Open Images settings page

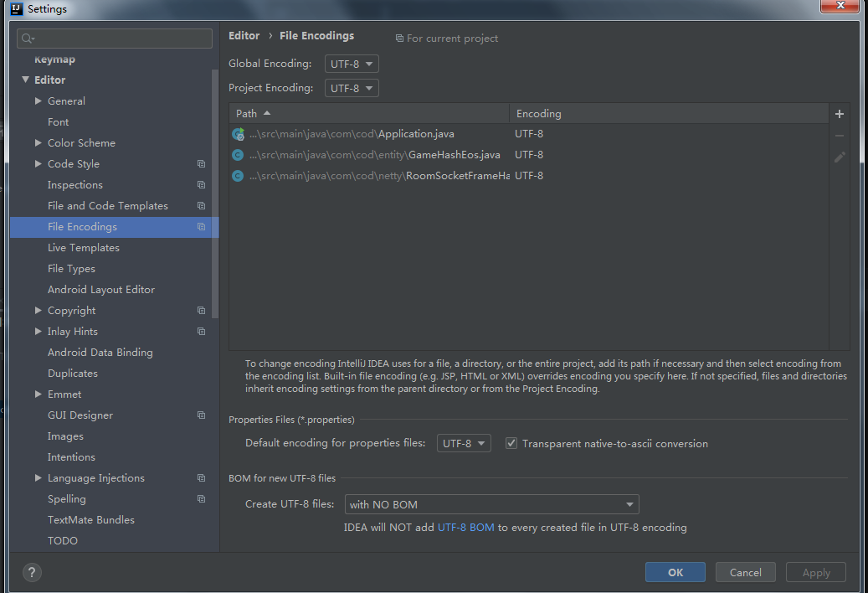(65, 436)
